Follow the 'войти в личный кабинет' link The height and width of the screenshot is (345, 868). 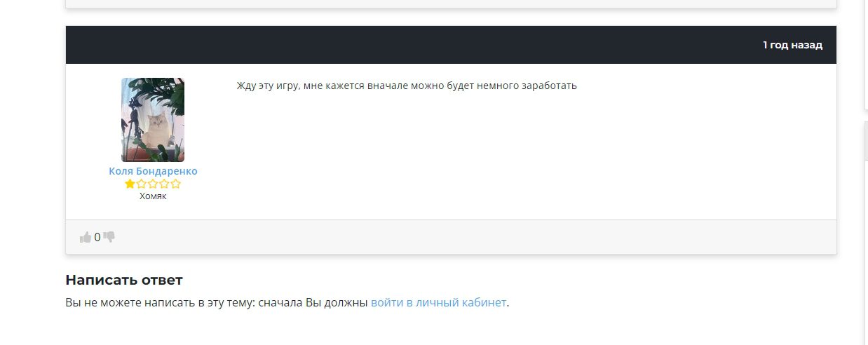pos(438,303)
